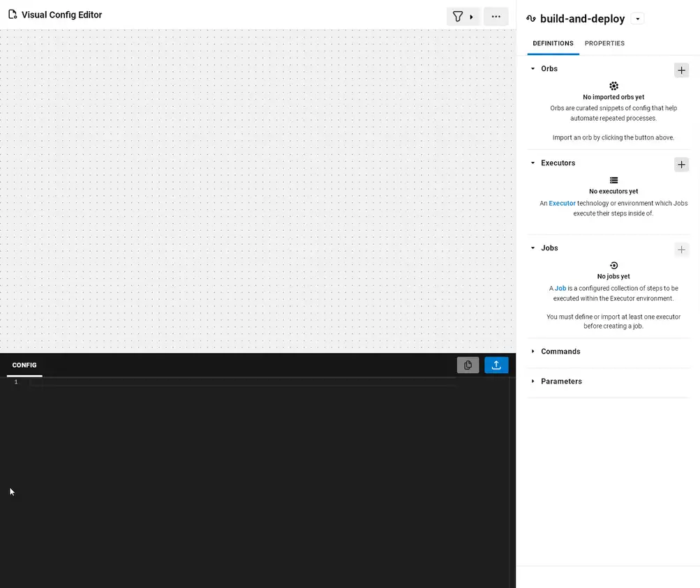Add a new orb with the plus icon
Viewport: 700px width, 588px height.
point(681,70)
